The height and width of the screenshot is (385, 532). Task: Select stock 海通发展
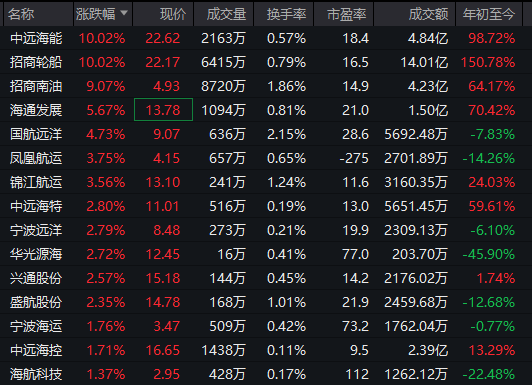tap(36, 110)
